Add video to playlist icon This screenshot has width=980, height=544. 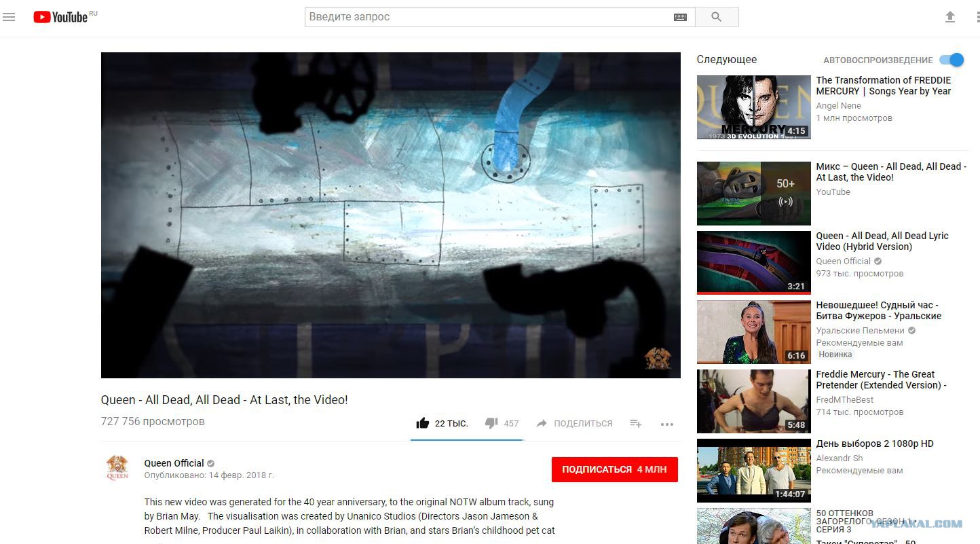pos(636,423)
